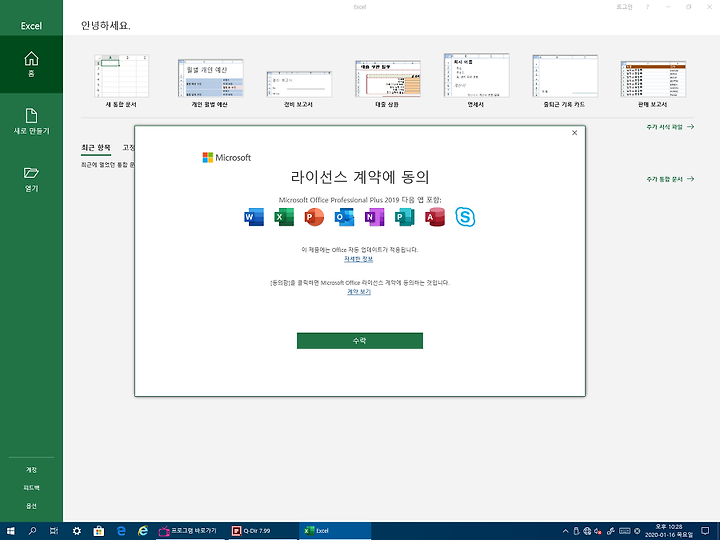Click the Microsoft logo in dialog
Viewport: 720px width, 540px height.
[227, 158]
